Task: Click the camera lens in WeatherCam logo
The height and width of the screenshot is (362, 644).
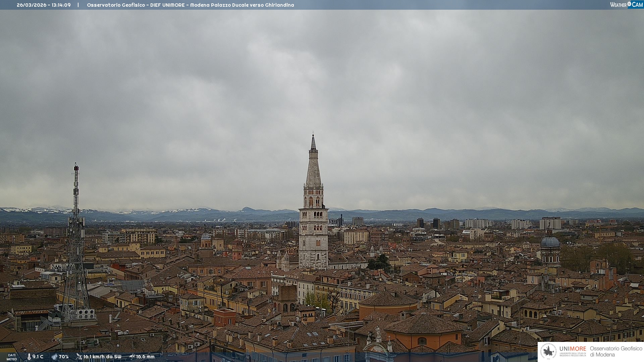Action: point(629,4)
